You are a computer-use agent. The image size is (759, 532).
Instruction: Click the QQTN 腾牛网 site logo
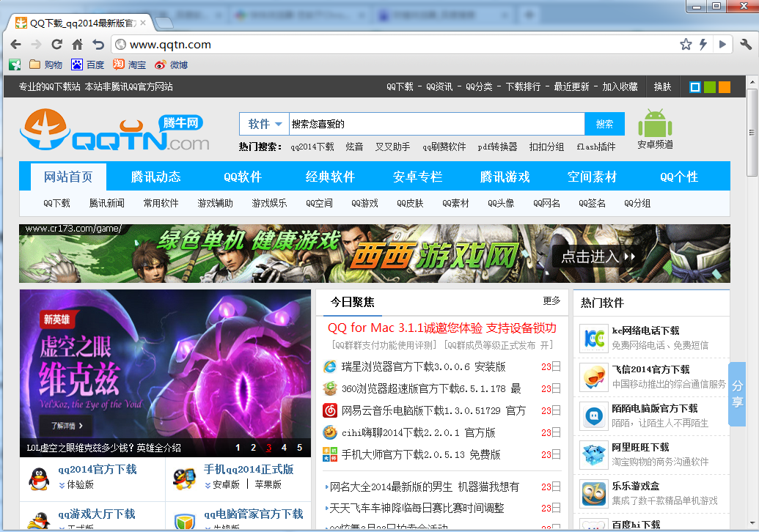click(114, 130)
